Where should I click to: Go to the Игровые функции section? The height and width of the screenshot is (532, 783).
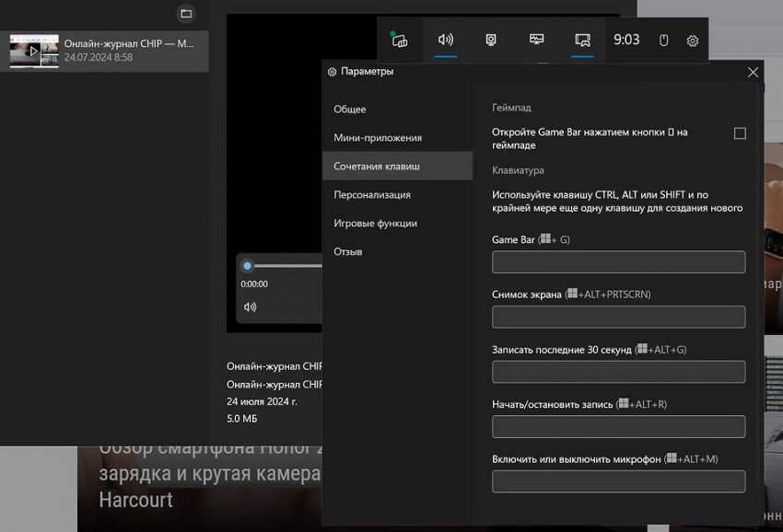tap(375, 224)
